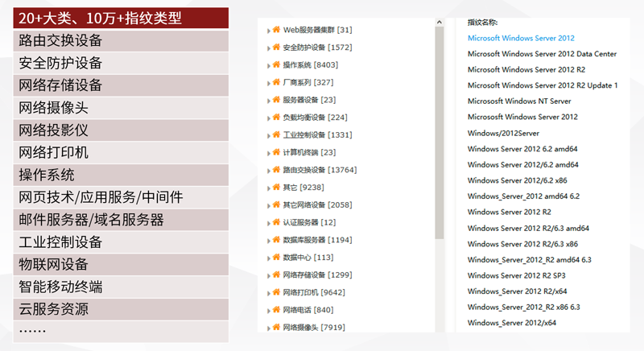Expand the Web服务器集群 tree node arrow
The image size is (644, 351).
[x=268, y=31]
